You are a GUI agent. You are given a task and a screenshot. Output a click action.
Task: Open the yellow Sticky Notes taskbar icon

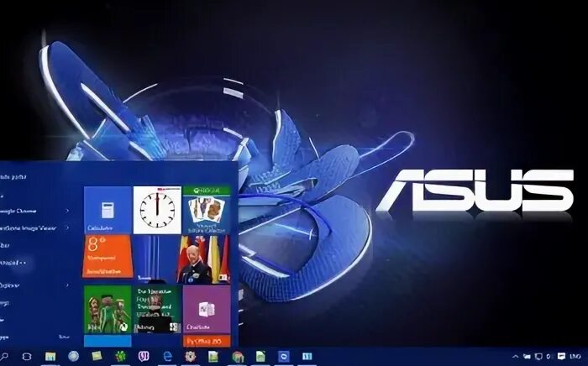(x=97, y=356)
